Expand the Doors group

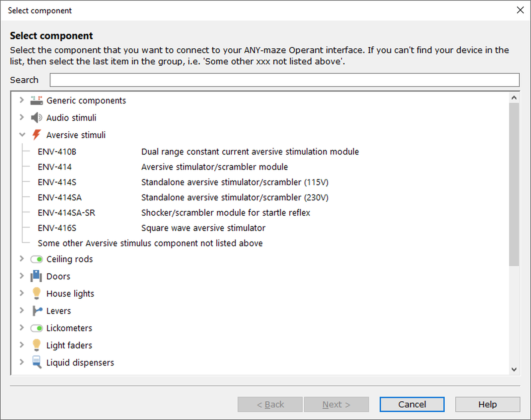[x=22, y=276]
